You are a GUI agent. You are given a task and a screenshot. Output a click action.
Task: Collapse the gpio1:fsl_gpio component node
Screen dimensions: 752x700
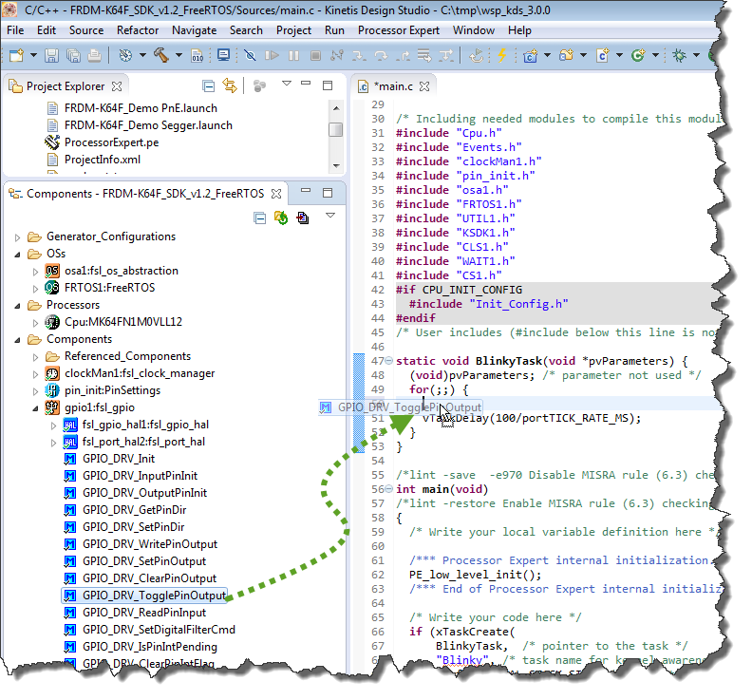33,407
